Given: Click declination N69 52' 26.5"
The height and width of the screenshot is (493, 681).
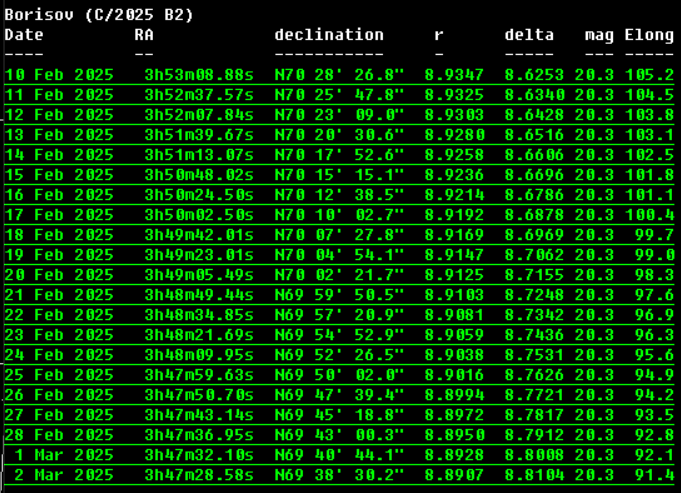Looking at the screenshot, I should click(339, 355).
